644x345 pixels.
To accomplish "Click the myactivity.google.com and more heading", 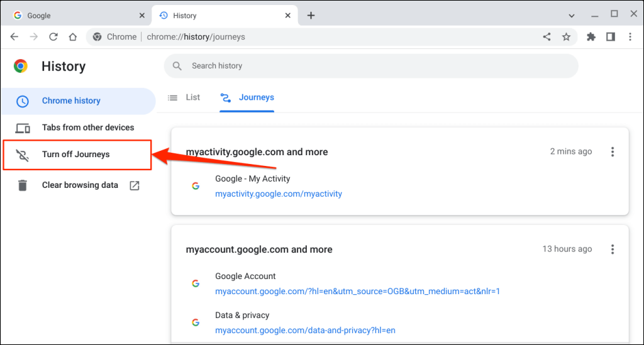I will coord(257,152).
